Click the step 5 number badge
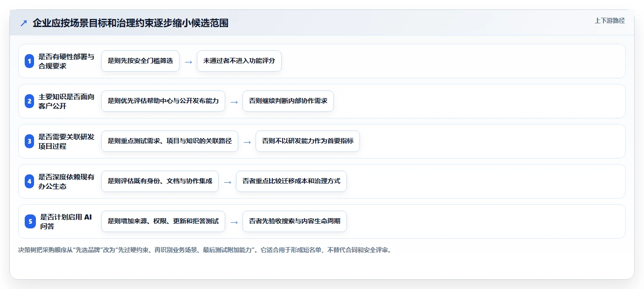 click(x=30, y=221)
